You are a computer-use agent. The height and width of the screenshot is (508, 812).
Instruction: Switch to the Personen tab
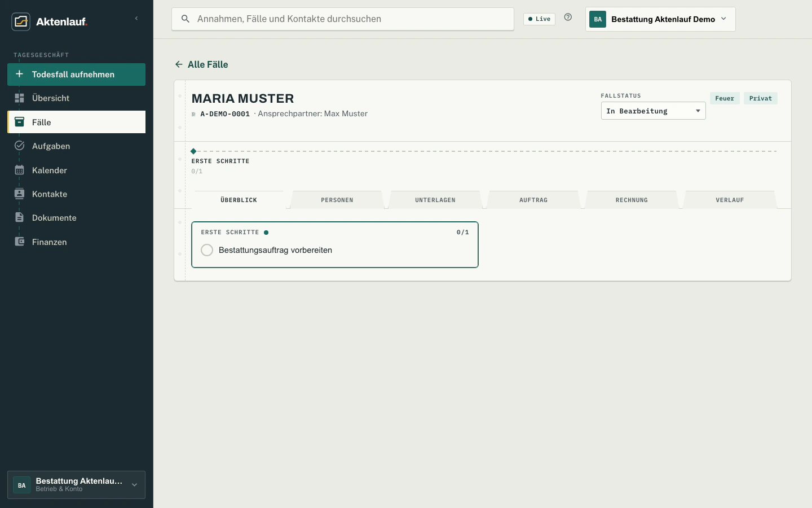coord(337,200)
